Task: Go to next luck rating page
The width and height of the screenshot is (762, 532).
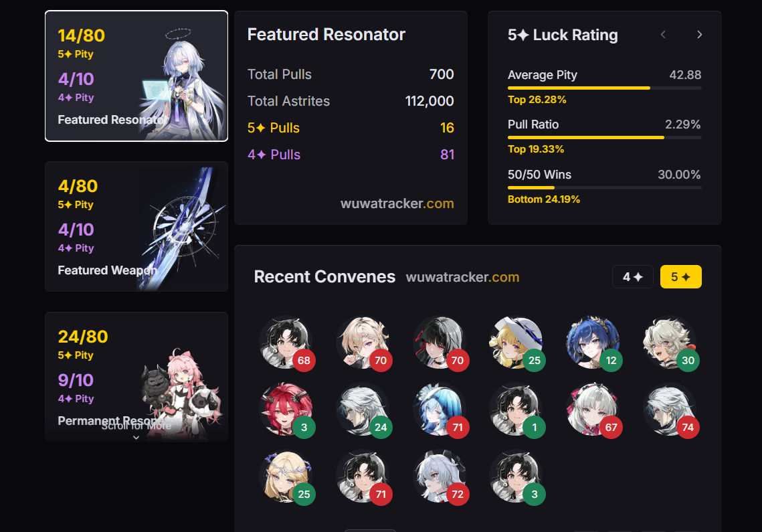Action: point(699,35)
